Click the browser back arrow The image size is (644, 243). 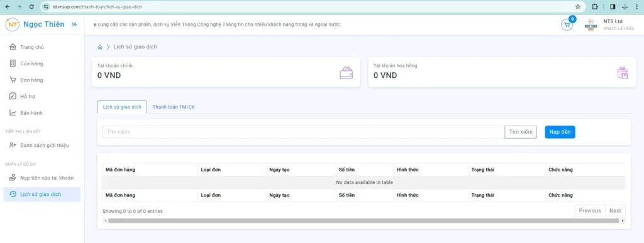point(7,6)
